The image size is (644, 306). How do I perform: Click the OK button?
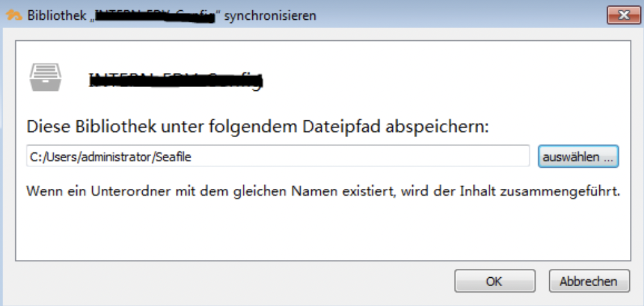click(494, 281)
